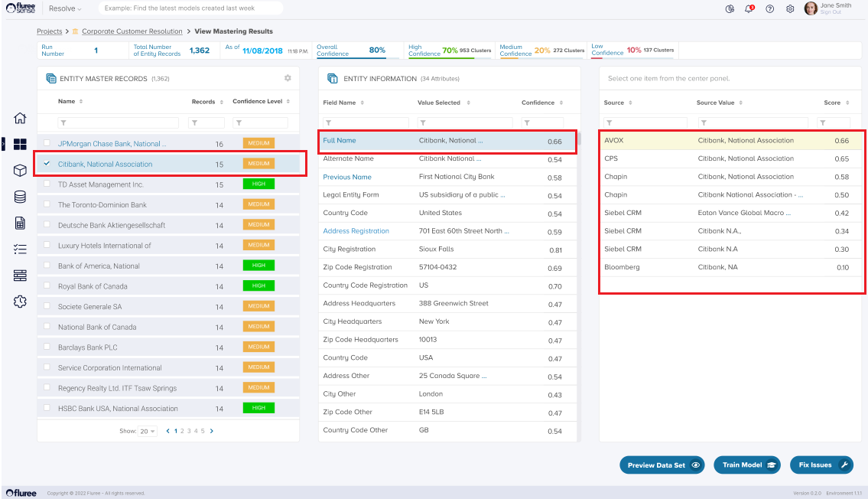Open the notifications bell icon
The image size is (868, 499).
[749, 8]
